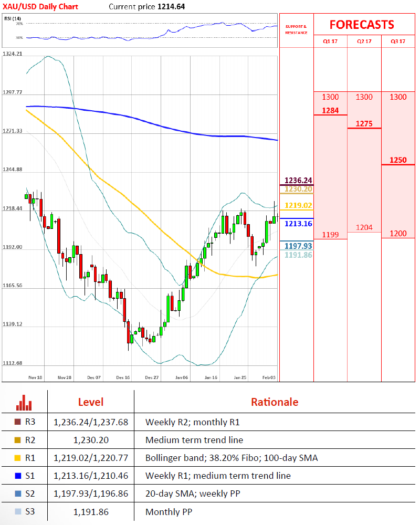Click the 1219.02 resistance level label
Viewport: 420px width, 525px height.
(x=298, y=205)
